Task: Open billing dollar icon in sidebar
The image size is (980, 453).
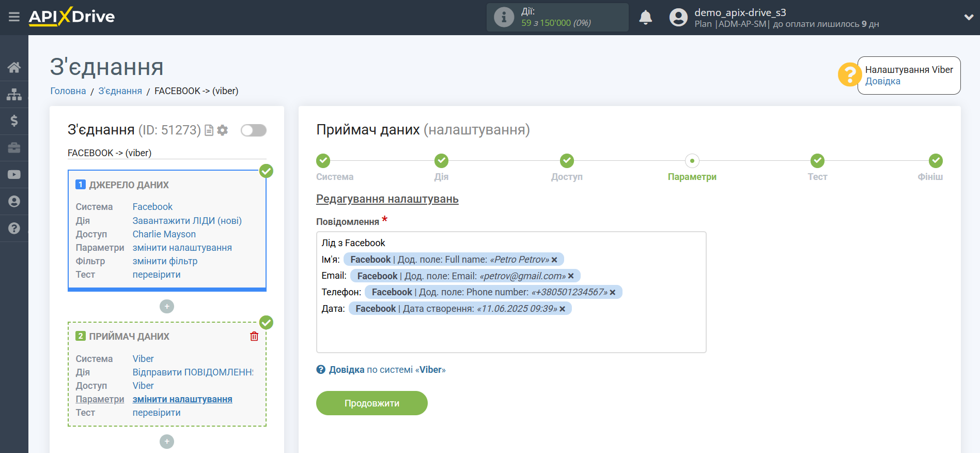Action: (14, 121)
